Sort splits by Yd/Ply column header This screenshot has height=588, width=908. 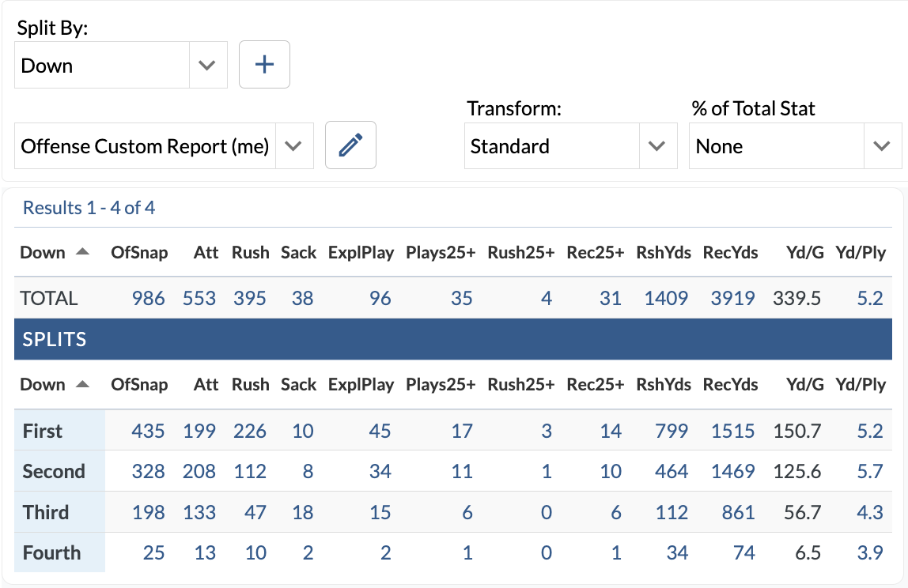pyautogui.click(x=860, y=385)
